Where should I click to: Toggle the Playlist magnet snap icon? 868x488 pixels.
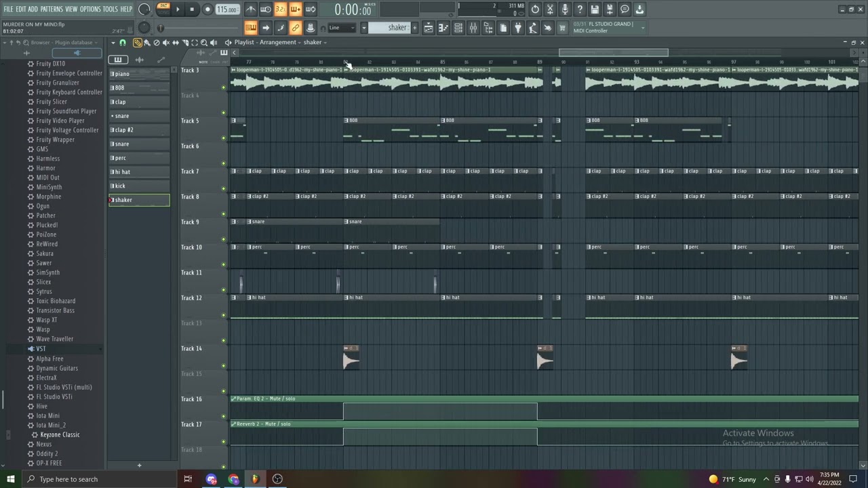coord(123,43)
